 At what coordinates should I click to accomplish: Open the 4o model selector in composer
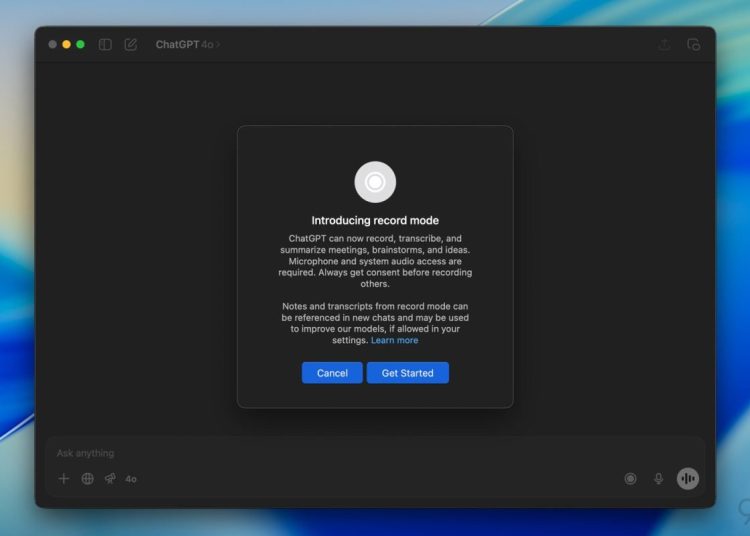pyautogui.click(x=131, y=479)
